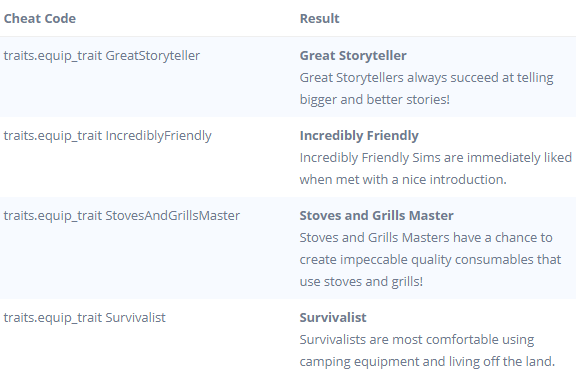The height and width of the screenshot is (378, 576).
Task: Click the Stoves and Grills Master title
Action: coord(377,215)
